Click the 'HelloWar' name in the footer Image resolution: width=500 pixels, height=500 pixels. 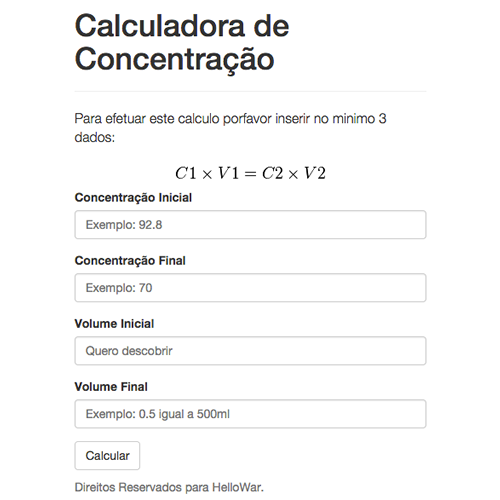(x=238, y=487)
